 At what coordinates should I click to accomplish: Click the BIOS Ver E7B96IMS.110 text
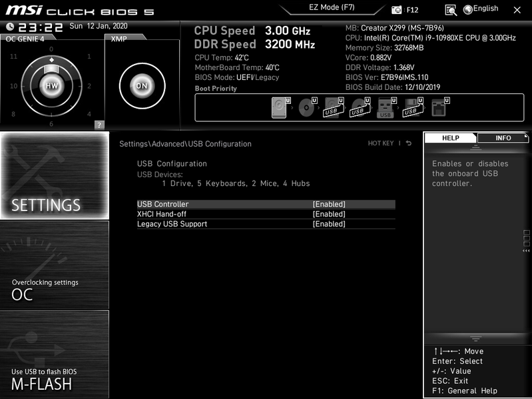tap(387, 77)
